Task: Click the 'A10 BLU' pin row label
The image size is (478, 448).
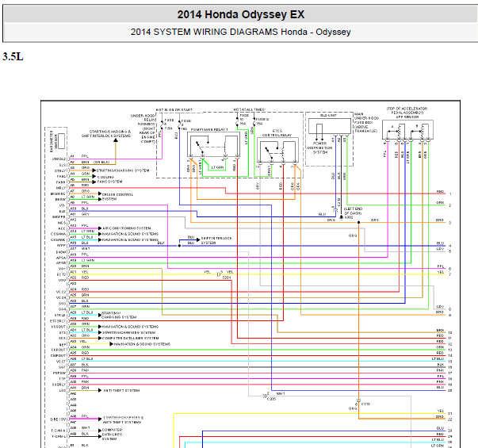Action: [x=79, y=209]
